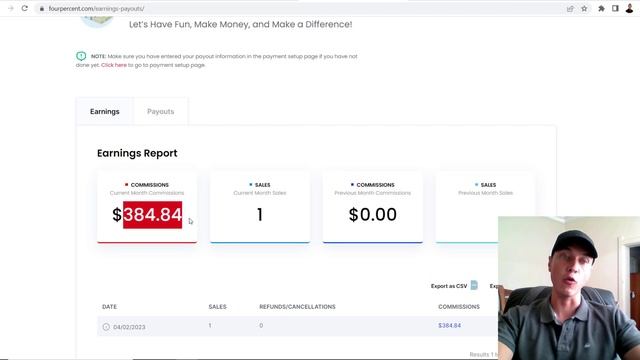Screen dimensions: 640x360
Task: Click the DATE column header
Action: click(x=109, y=307)
